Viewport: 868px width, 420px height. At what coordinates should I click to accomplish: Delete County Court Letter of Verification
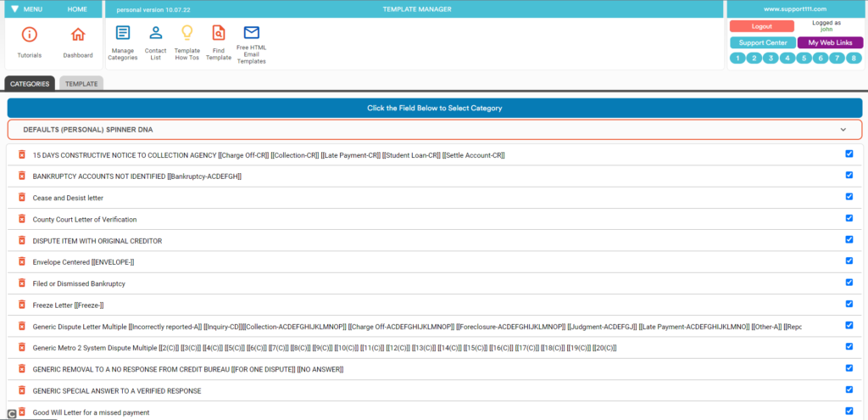pos(22,219)
